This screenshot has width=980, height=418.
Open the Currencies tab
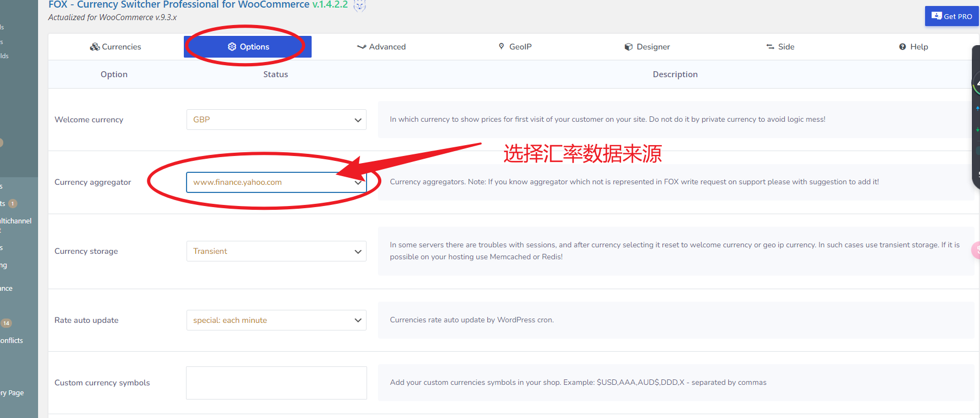pyautogui.click(x=115, y=47)
